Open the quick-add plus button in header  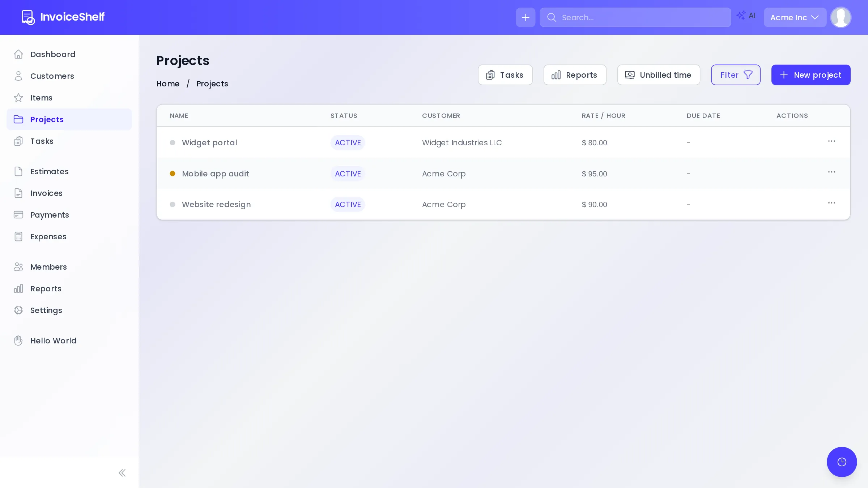click(x=526, y=17)
